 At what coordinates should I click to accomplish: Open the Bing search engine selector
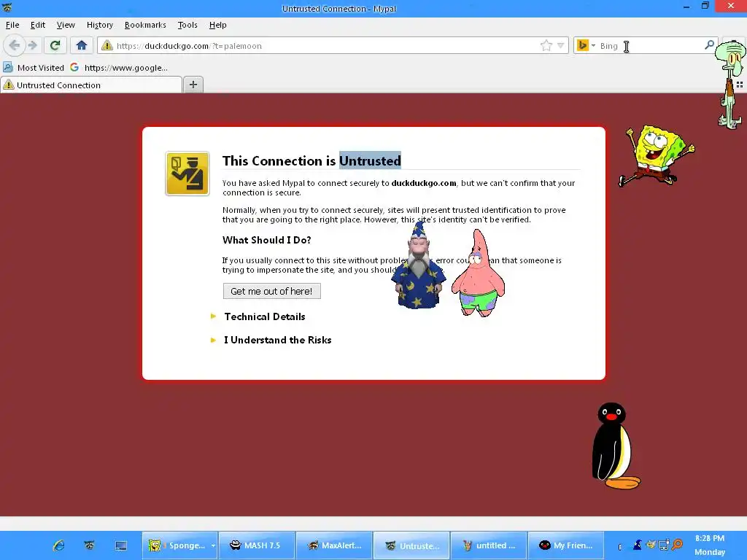[586, 45]
